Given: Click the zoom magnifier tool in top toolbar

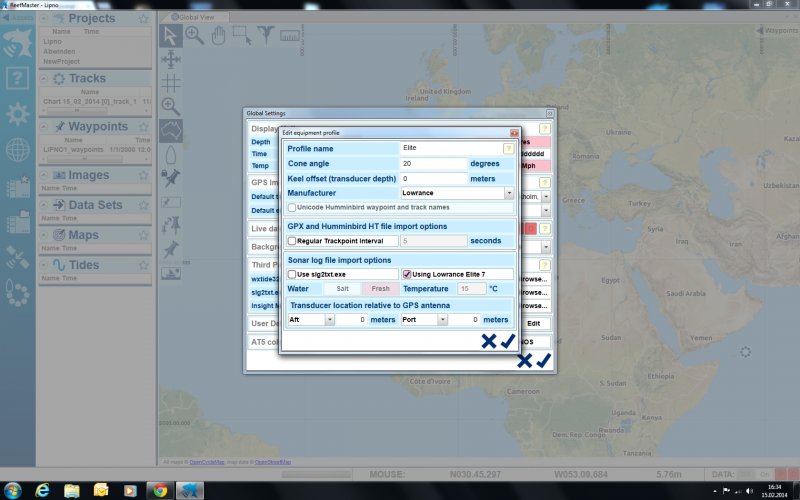Looking at the screenshot, I should (x=194, y=36).
